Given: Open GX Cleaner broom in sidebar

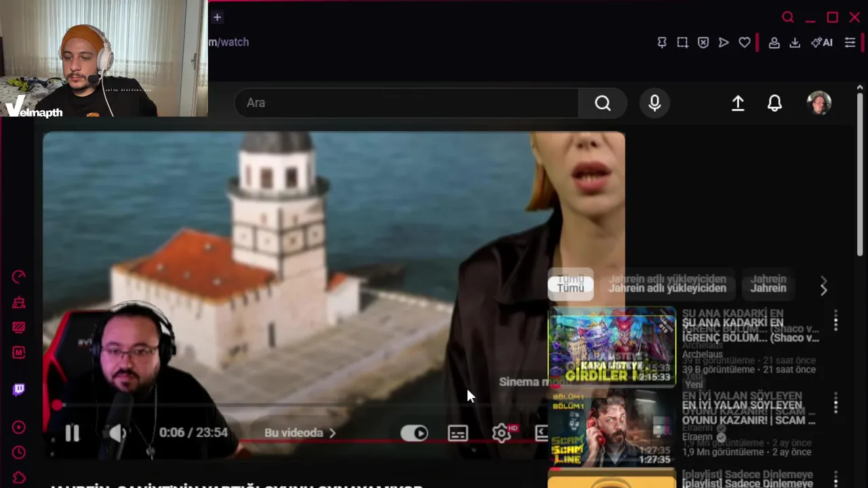Looking at the screenshot, I should pyautogui.click(x=19, y=302).
